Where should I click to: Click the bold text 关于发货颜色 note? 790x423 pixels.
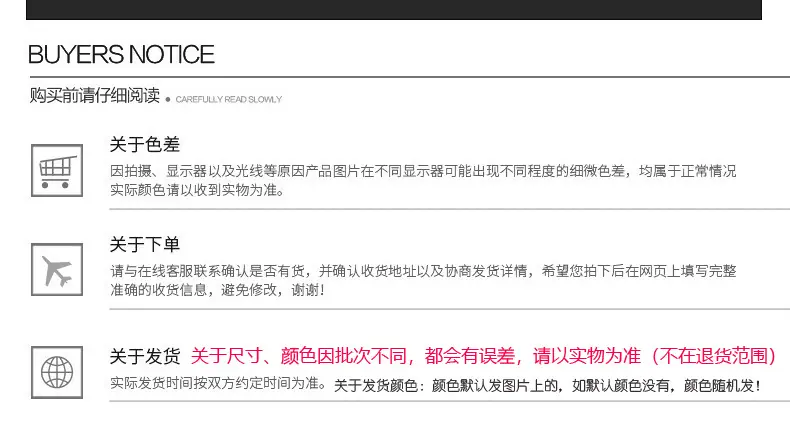point(547,386)
